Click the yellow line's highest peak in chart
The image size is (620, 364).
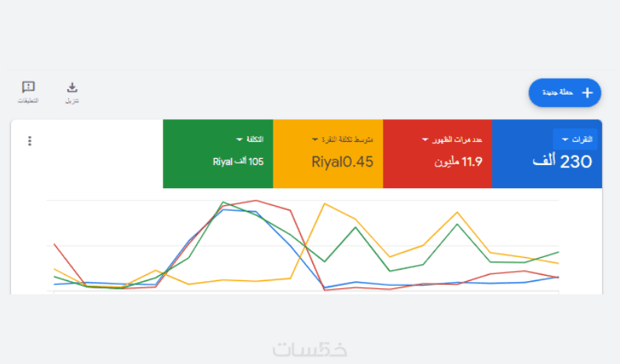(x=325, y=204)
